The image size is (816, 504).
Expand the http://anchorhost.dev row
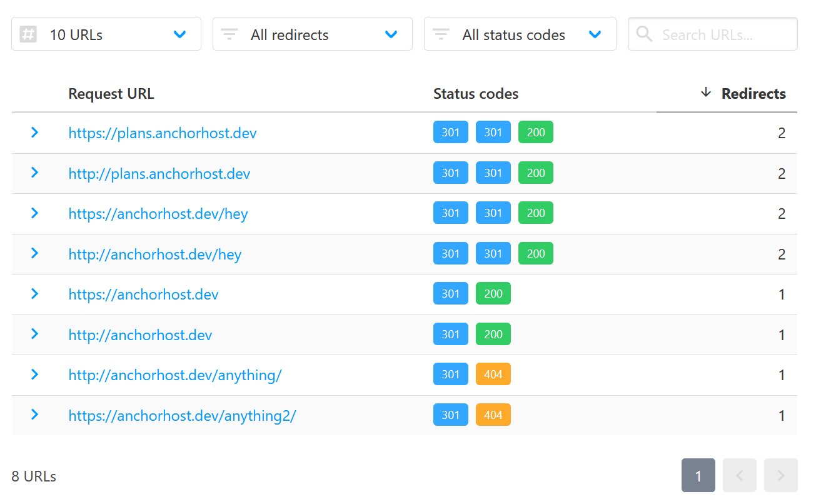pos(34,334)
